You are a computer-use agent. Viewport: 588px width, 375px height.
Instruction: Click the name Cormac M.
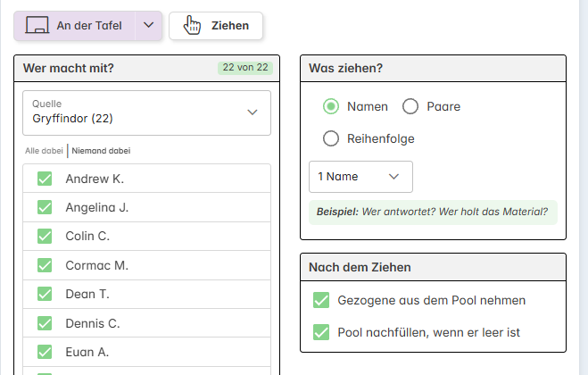97,266
